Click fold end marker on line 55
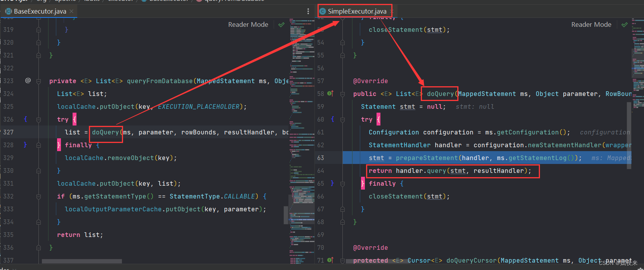 (342, 55)
